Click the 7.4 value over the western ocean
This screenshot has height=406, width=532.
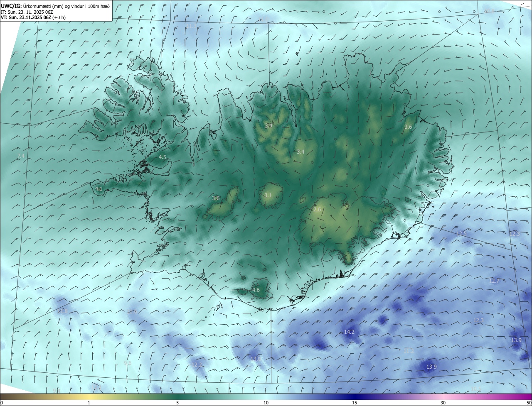click(21, 156)
